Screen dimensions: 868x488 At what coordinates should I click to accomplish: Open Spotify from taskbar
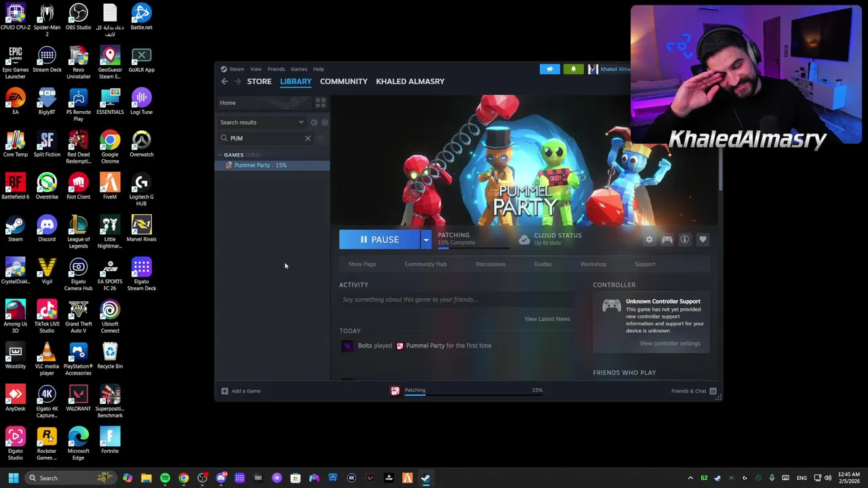point(165,478)
